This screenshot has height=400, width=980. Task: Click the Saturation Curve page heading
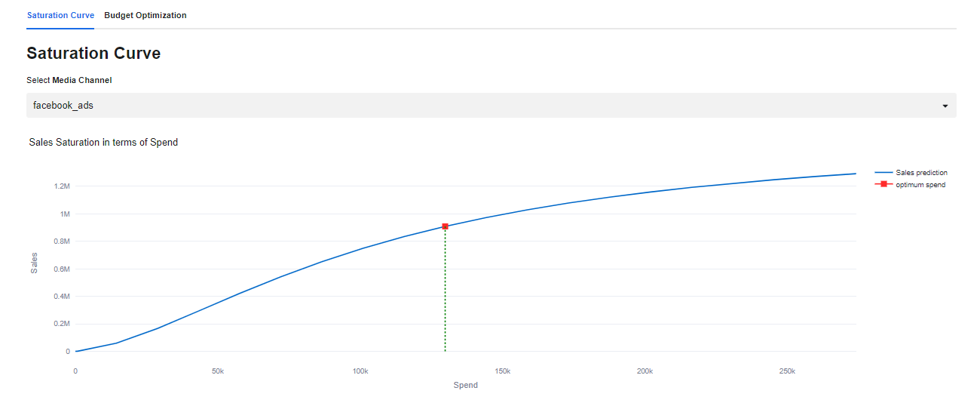93,53
